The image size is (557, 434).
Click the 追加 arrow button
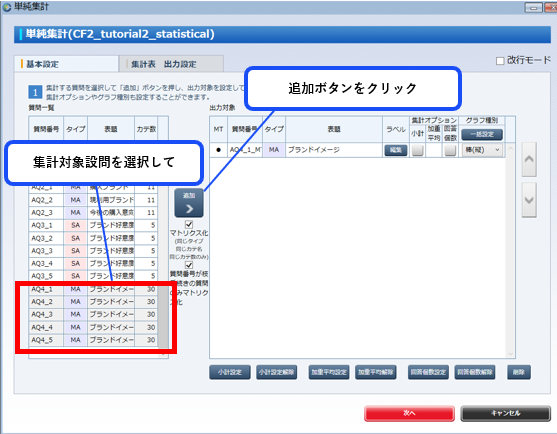(x=189, y=203)
